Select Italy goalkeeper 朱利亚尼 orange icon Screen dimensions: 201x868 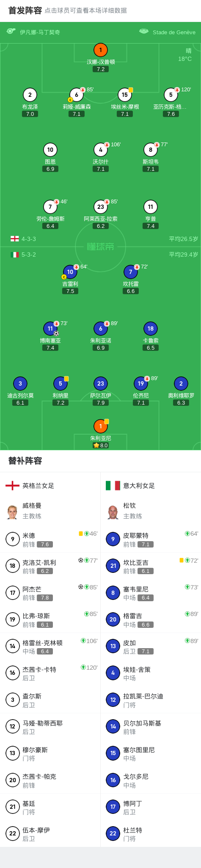(x=101, y=426)
